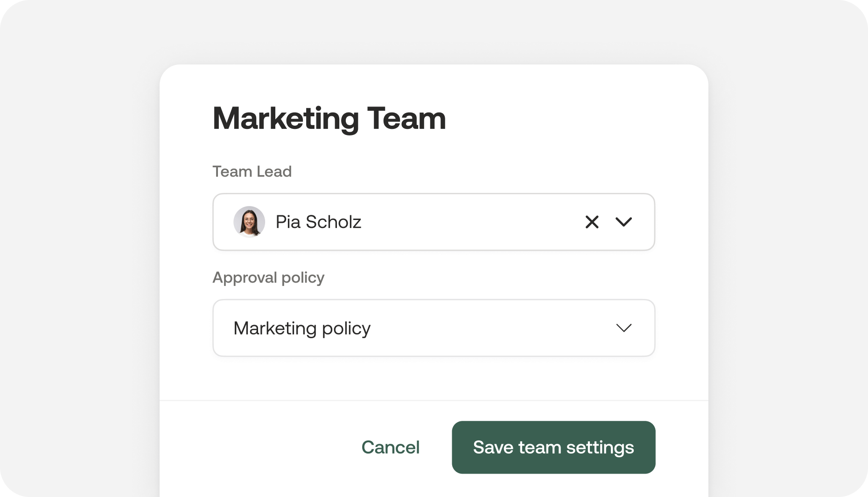Expand the Team Lead dropdown chevron

click(x=623, y=222)
